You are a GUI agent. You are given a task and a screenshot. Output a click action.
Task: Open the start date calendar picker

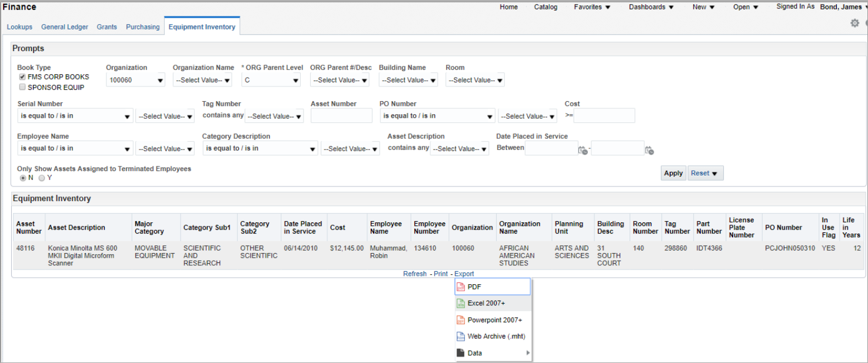coord(583,151)
